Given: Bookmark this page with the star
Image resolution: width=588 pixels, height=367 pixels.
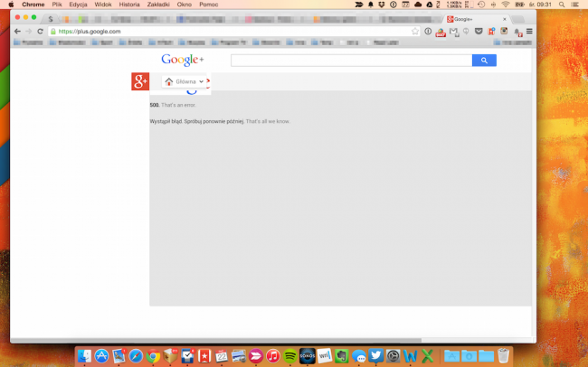Looking at the screenshot, I should (414, 32).
